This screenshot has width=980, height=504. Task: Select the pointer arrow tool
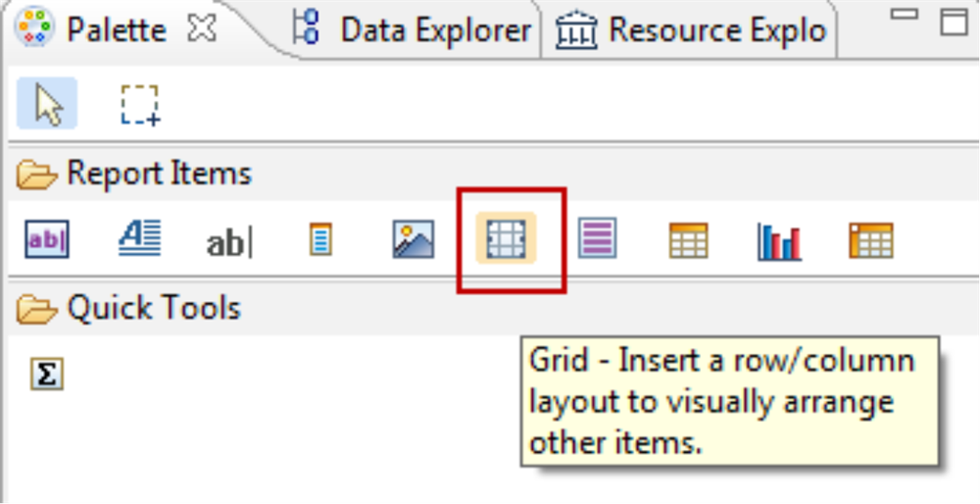pos(47,103)
